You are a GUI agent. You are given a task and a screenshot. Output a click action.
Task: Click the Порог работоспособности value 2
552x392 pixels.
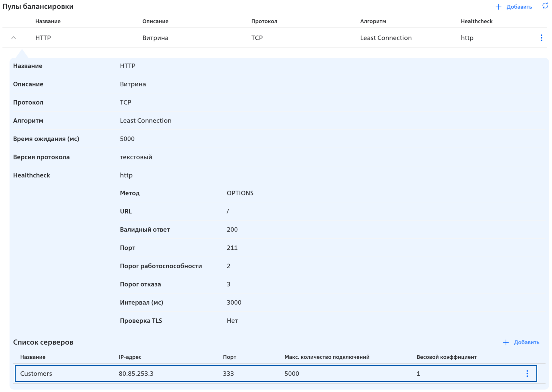point(229,266)
